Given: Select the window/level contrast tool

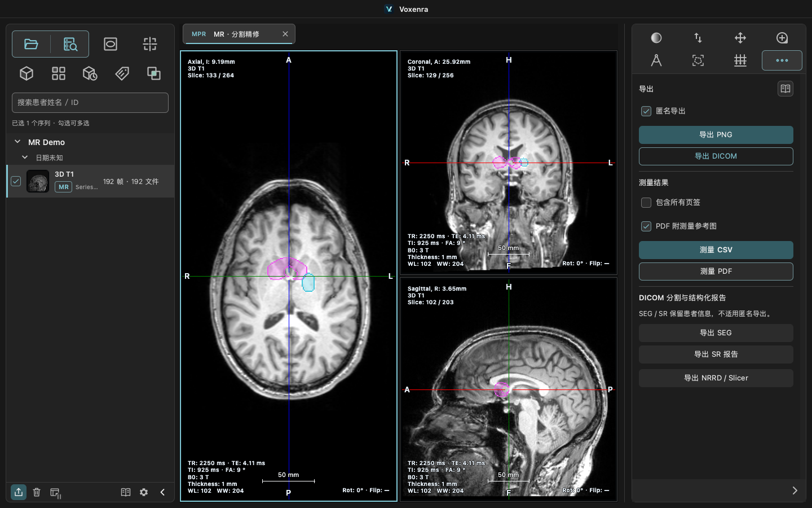Looking at the screenshot, I should click(x=656, y=38).
